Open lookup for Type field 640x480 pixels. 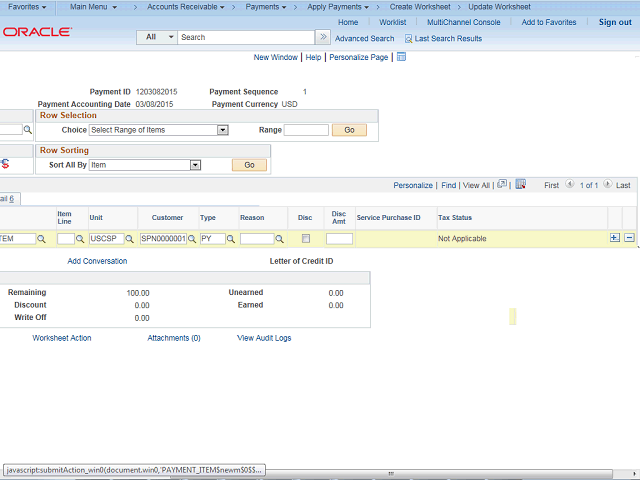231,240
